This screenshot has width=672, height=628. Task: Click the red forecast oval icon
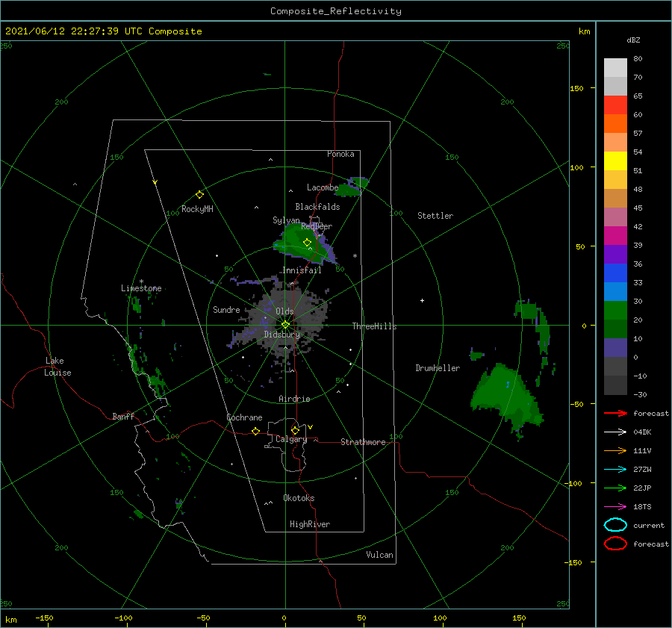(615, 544)
